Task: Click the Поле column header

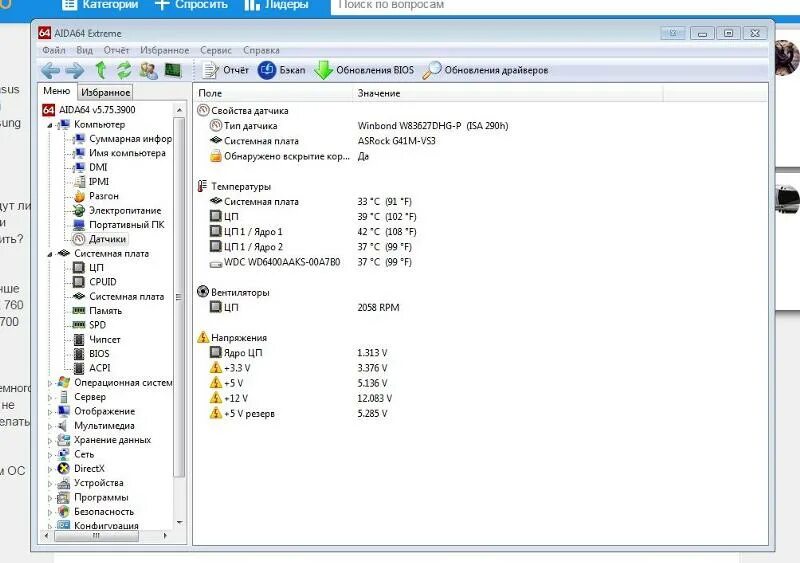Action: click(273, 93)
